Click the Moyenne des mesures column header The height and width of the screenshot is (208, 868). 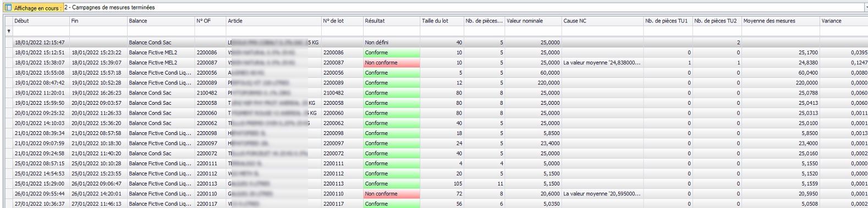coord(781,21)
